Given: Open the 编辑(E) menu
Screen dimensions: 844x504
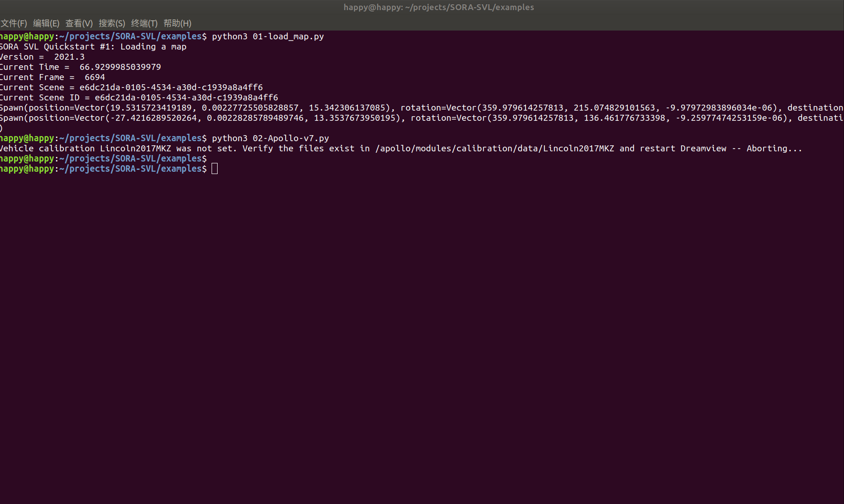Looking at the screenshot, I should click(46, 23).
